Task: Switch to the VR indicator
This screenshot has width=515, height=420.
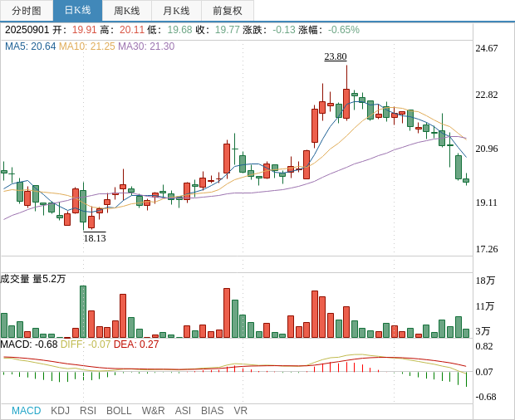Action: click(x=240, y=411)
